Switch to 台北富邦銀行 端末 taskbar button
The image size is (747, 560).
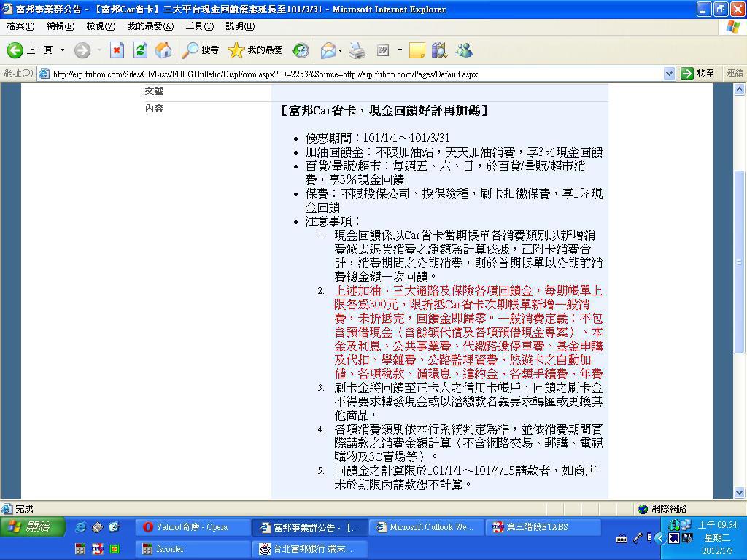tap(309, 549)
